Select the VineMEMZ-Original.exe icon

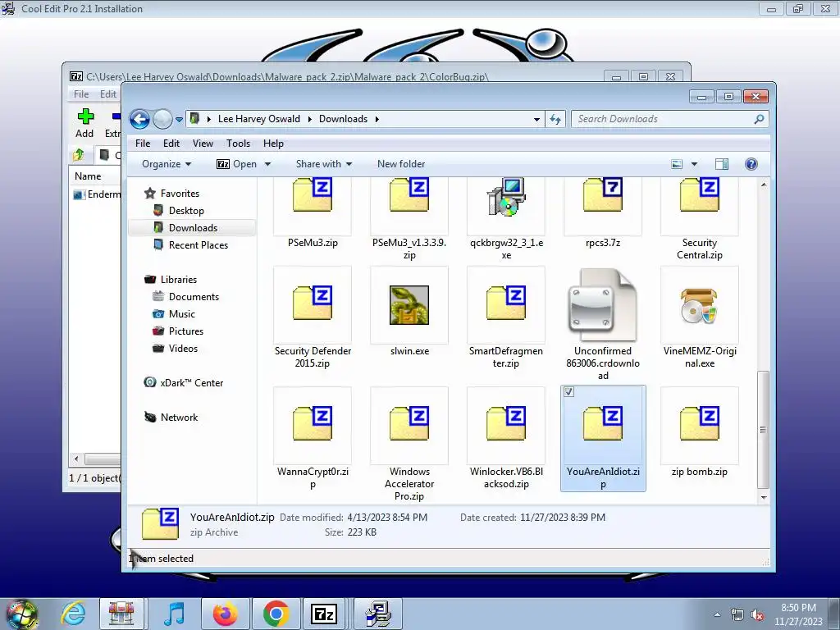point(699,306)
